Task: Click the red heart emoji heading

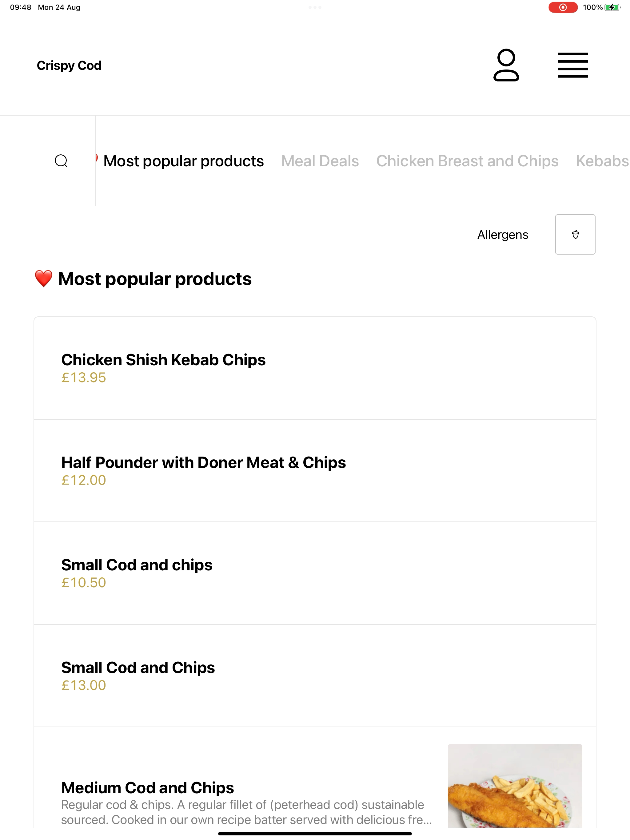Action: pyautogui.click(x=43, y=279)
